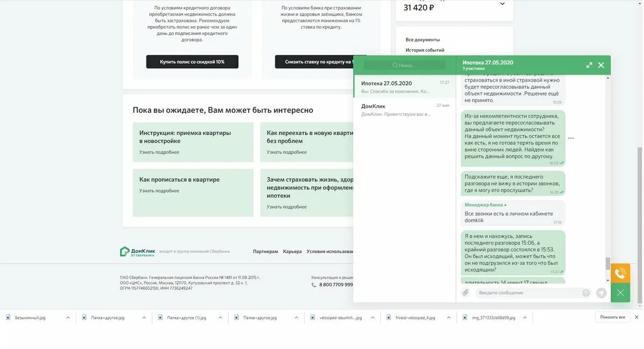Click heading 'Пока вы ожидаете, Вам может быть интересно'
Image resolution: width=644 pixels, height=349 pixels.
click(223, 110)
